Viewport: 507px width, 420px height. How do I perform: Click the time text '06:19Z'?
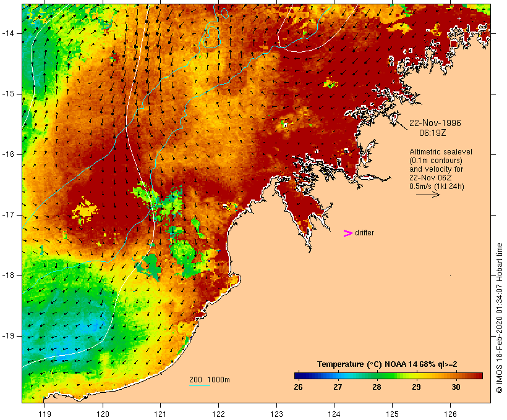pos(432,133)
